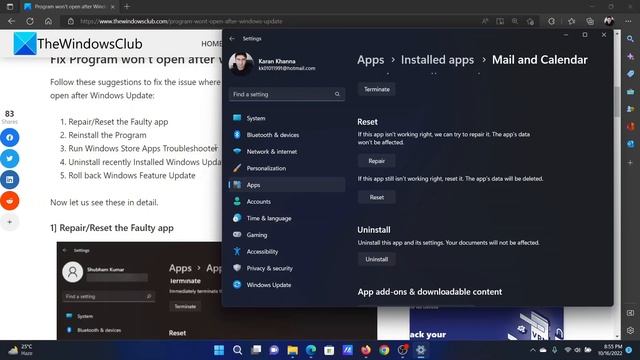Open Edge profile avatar
The height and width of the screenshot is (360, 640).
tap(609, 21)
